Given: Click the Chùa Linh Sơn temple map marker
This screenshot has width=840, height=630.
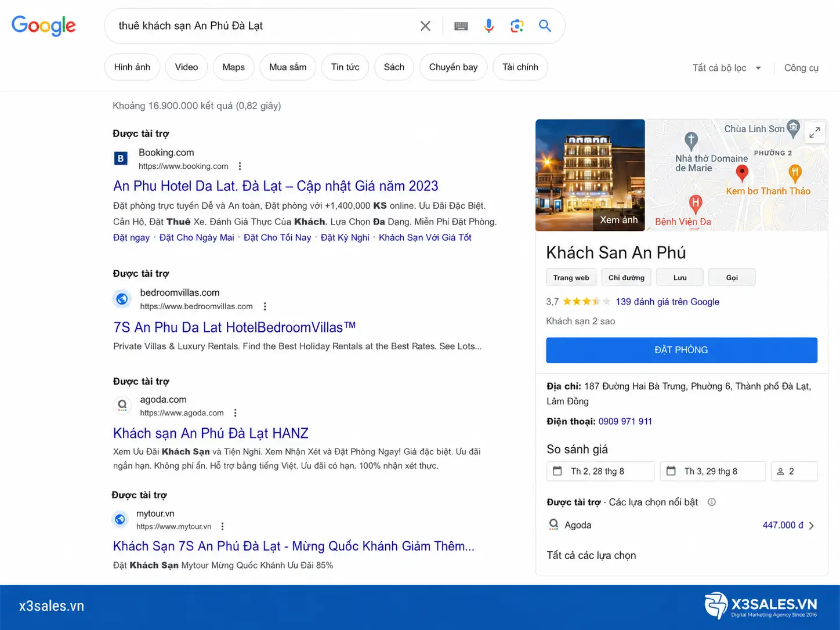Looking at the screenshot, I should (x=794, y=128).
